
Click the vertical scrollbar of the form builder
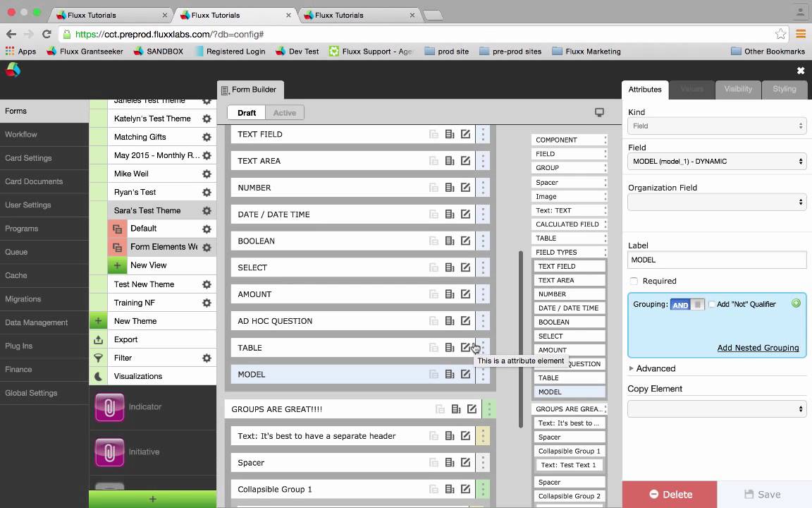click(x=521, y=339)
